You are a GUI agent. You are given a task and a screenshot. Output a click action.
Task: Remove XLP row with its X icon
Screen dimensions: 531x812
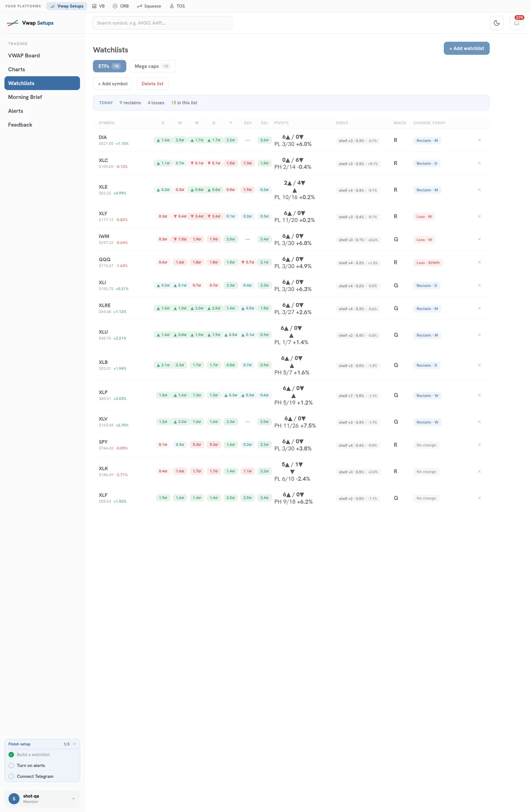pyautogui.click(x=479, y=395)
